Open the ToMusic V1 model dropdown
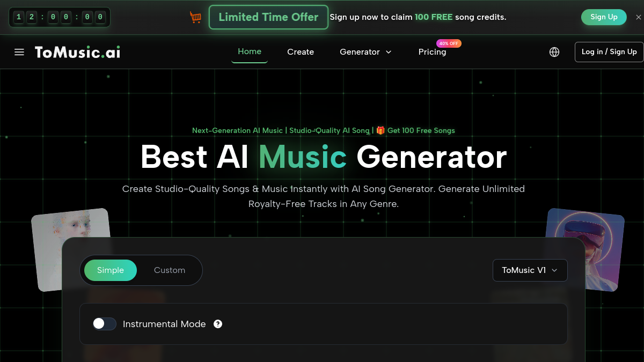Image resolution: width=644 pixels, height=362 pixels. point(530,270)
